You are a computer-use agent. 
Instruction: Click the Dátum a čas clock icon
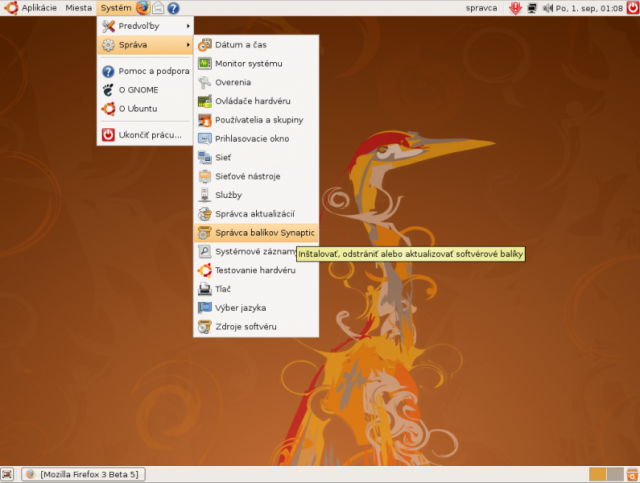coord(204,45)
